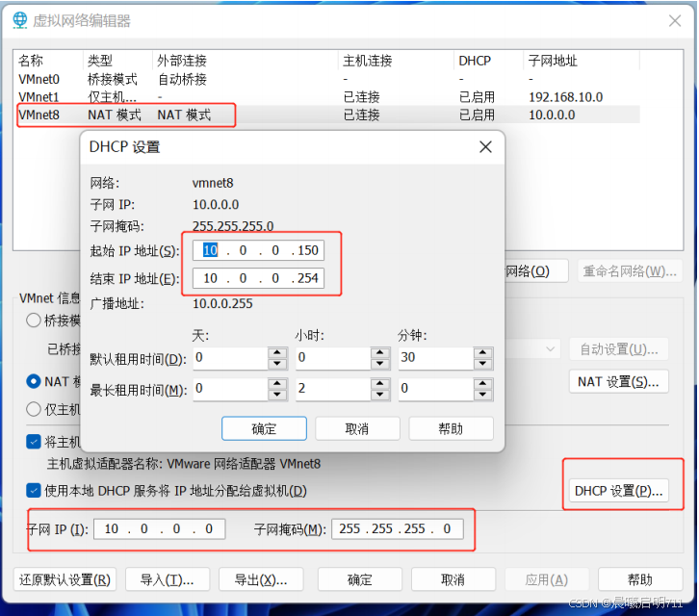Close the DHCP 设置 dialog
The height and width of the screenshot is (616, 699).
point(485,146)
